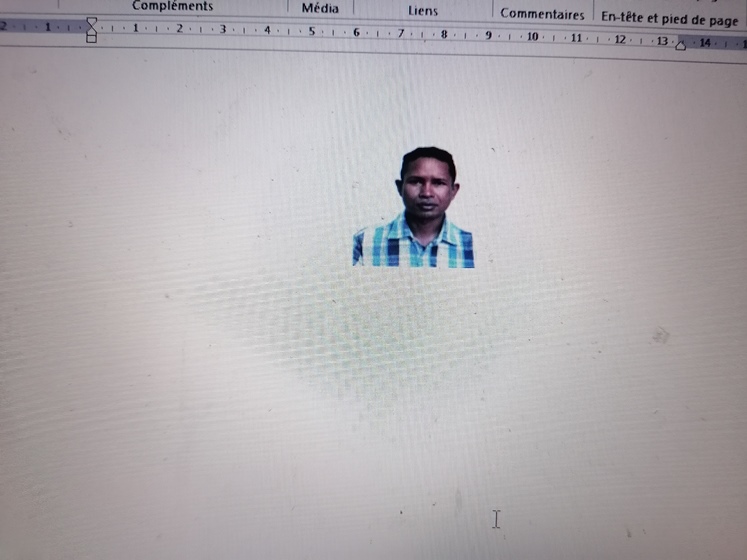Click blank page area left of the photo
The image size is (747, 560).
coord(200,210)
